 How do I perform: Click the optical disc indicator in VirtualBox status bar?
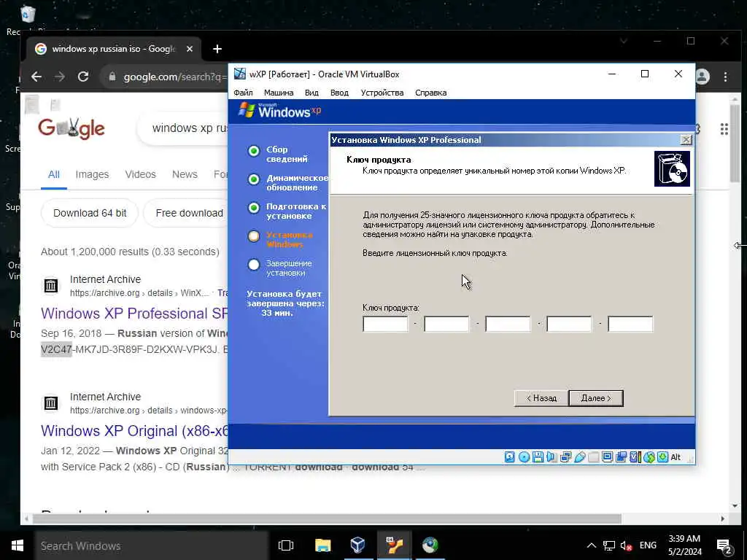524,457
